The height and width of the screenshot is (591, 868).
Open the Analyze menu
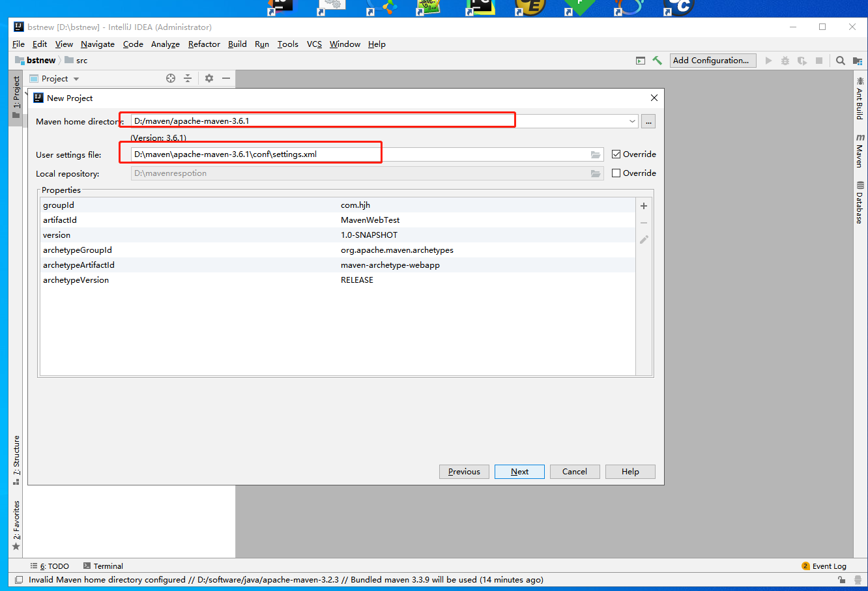point(166,44)
